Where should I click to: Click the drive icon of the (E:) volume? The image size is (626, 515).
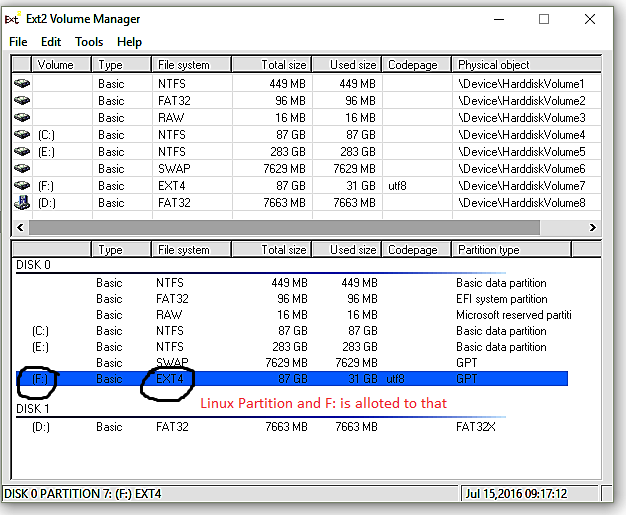click(x=22, y=152)
